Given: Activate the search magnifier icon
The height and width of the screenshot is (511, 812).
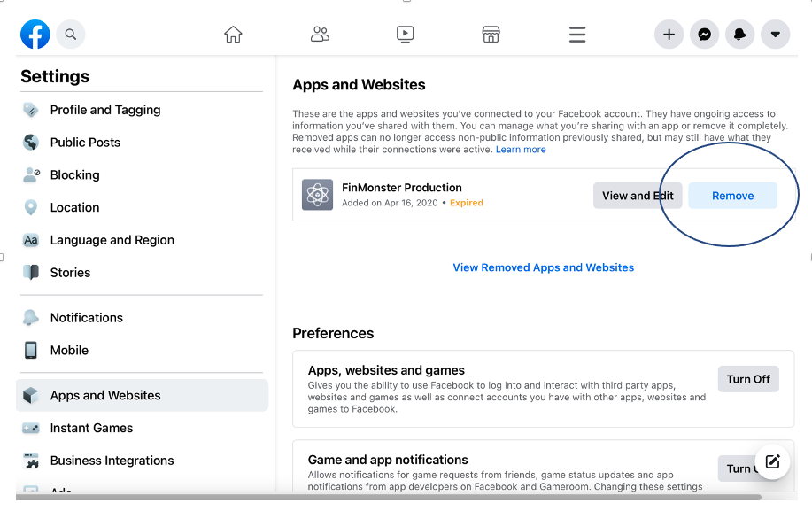Looking at the screenshot, I should pyautogui.click(x=71, y=34).
